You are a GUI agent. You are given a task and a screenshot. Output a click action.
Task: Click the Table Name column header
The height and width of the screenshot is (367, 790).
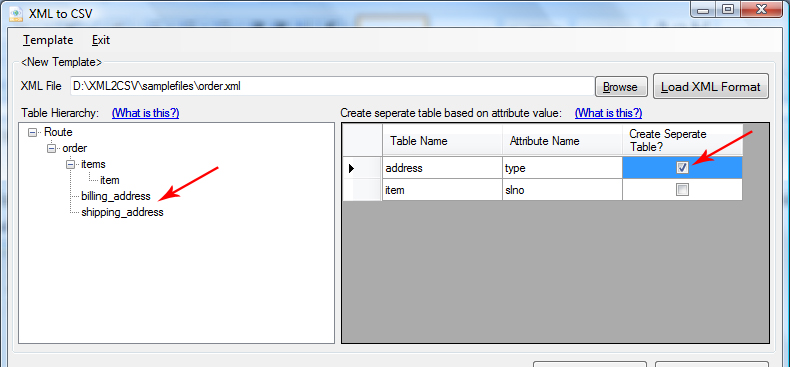click(x=442, y=141)
